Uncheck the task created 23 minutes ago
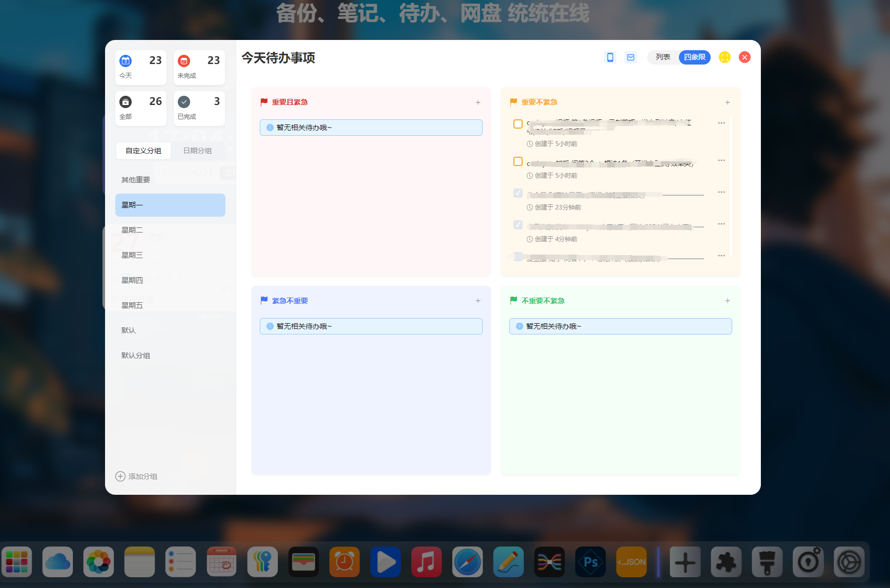Screen dimensions: 890x588 coord(518,193)
